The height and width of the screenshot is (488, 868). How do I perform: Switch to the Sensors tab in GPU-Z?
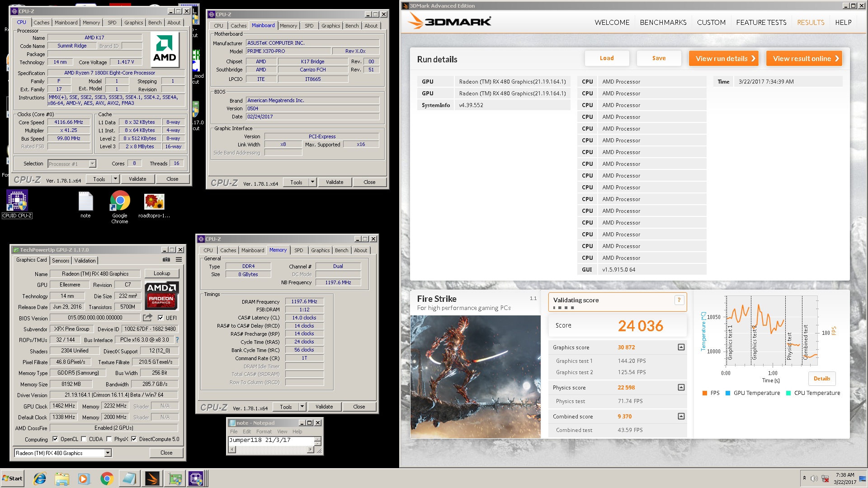tap(61, 261)
